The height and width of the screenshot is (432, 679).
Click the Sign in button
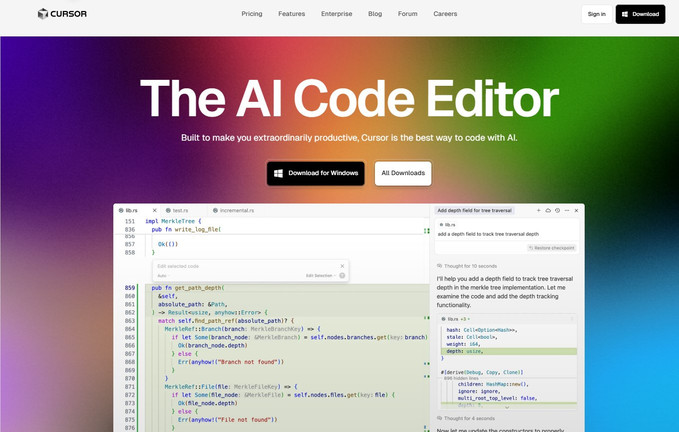tap(596, 14)
